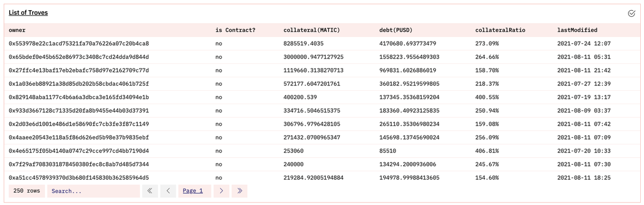Select owner address 0x27ffc4e13baf17eb2ebafc758d97e2162709c77d
Image resolution: width=644 pixels, height=205 pixels.
click(x=79, y=70)
